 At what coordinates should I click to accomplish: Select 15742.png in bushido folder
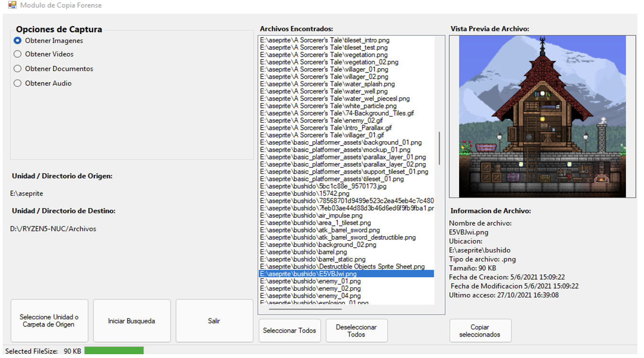[x=346, y=193]
